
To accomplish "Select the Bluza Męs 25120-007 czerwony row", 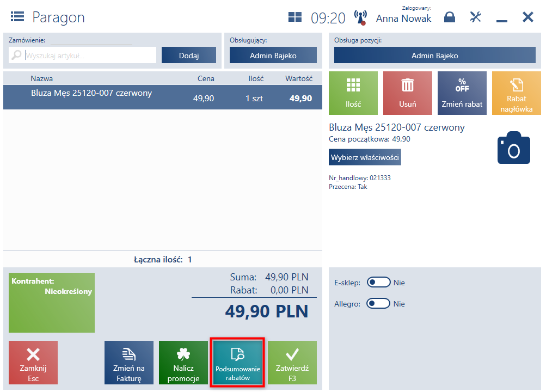I will 163,97.
